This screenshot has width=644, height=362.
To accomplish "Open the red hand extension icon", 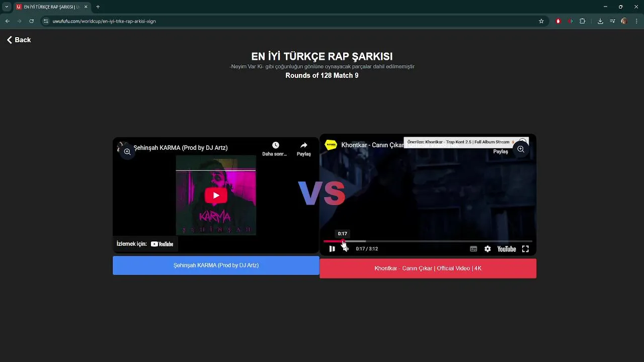I will [558, 21].
